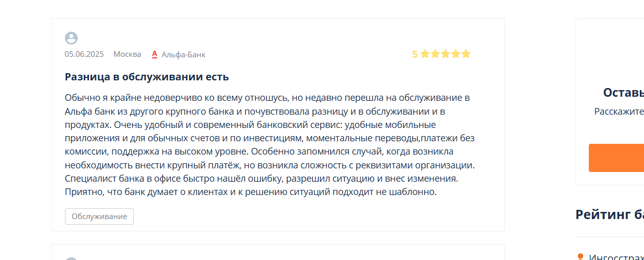644x260 pixels.
Task: Click the review date 05.06.2025
Action: click(84, 54)
